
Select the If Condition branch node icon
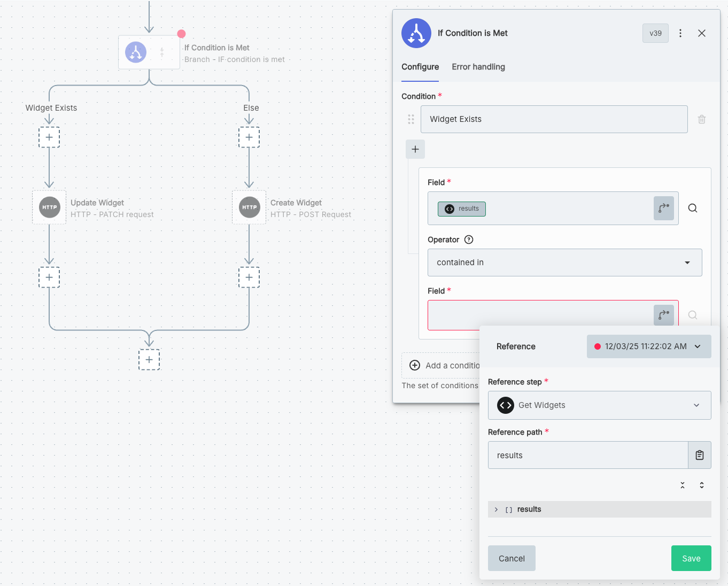[x=136, y=52]
